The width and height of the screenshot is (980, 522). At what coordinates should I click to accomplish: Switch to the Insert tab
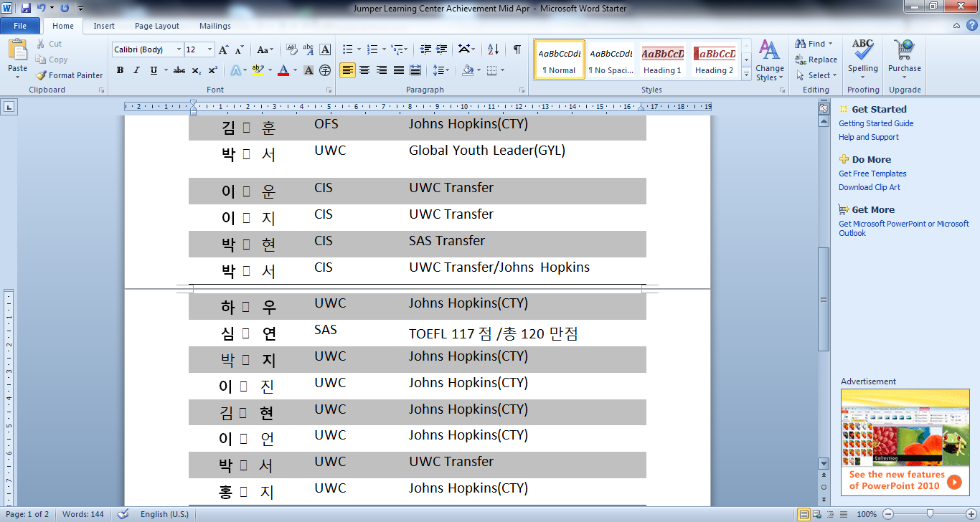point(104,26)
